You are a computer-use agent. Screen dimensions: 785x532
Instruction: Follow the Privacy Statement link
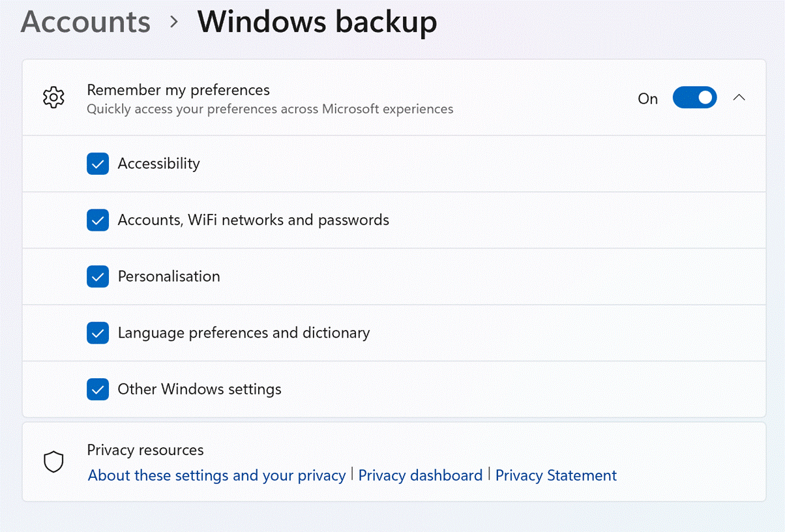(555, 475)
